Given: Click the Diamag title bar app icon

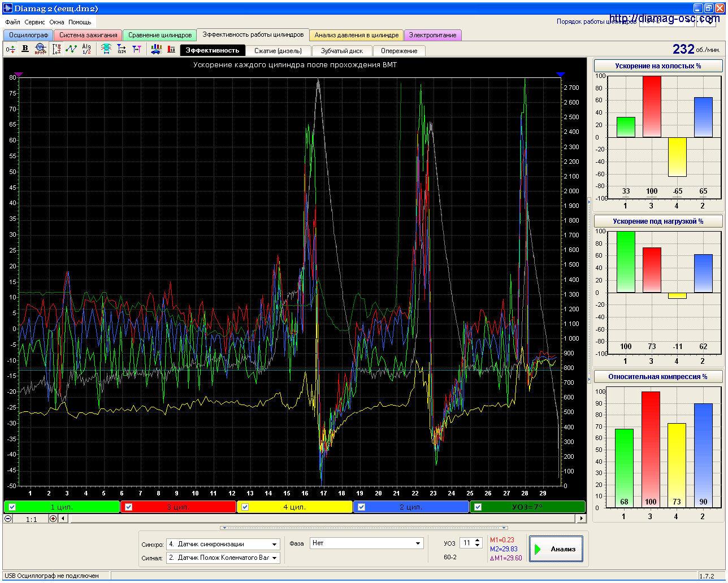Looking at the screenshot, I should tap(8, 8).
